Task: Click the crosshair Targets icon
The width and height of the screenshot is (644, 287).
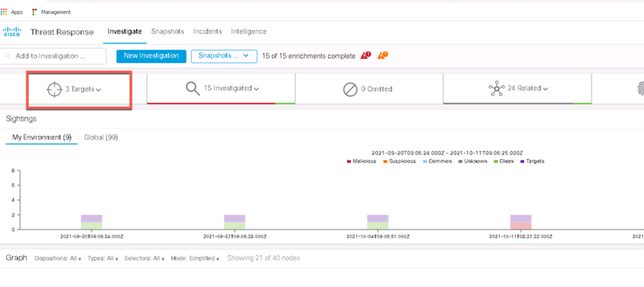Action: click(x=54, y=89)
